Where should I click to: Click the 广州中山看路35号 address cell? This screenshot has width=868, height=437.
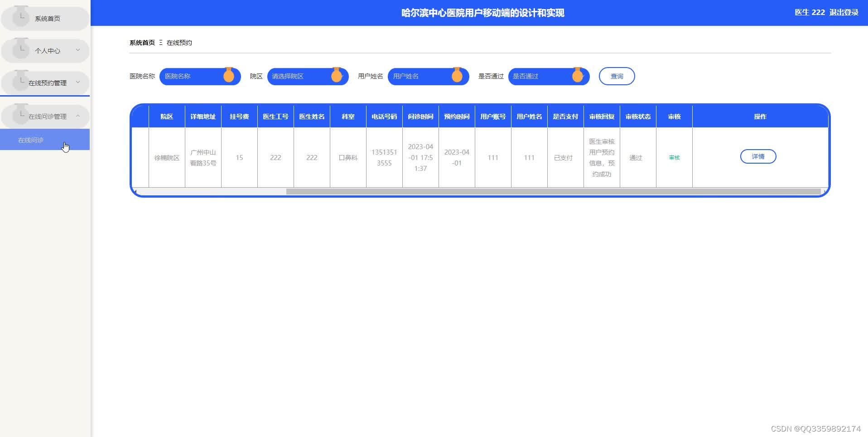[x=203, y=158]
